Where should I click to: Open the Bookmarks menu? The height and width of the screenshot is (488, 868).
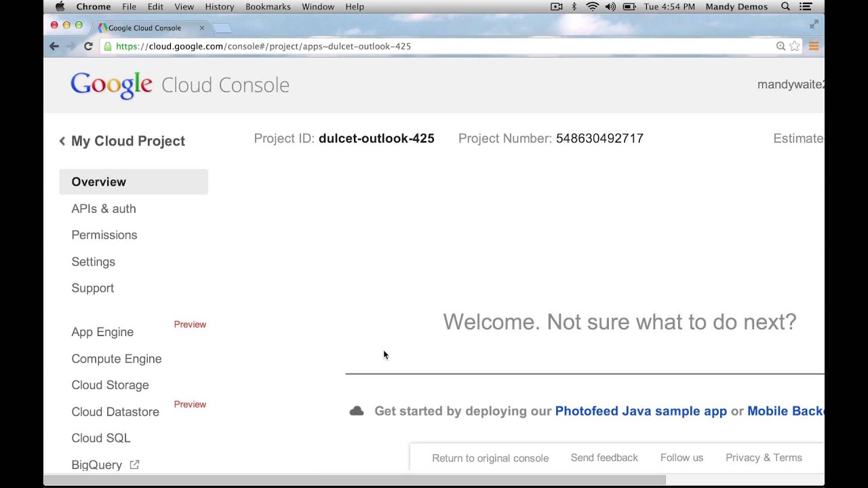tap(268, 7)
